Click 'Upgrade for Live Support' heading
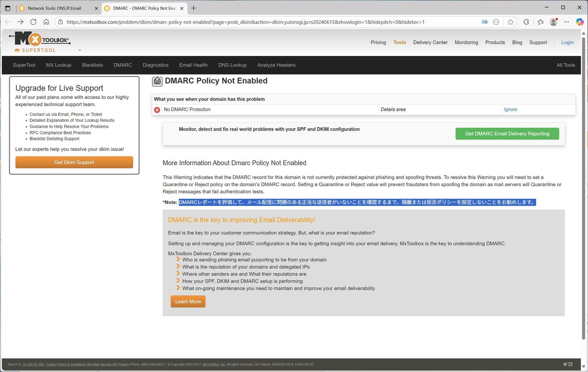The width and height of the screenshot is (588, 372). coord(59,88)
